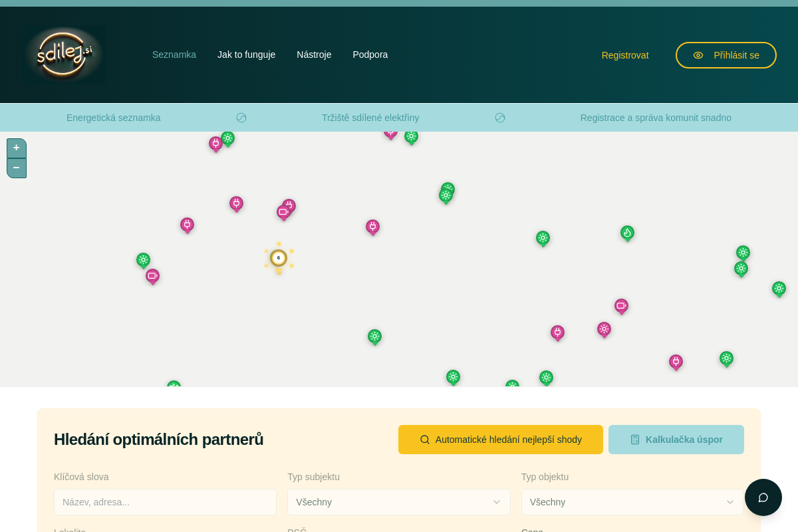This screenshot has width=798, height=532.
Task: Zoom out of the map
Action: (x=17, y=168)
